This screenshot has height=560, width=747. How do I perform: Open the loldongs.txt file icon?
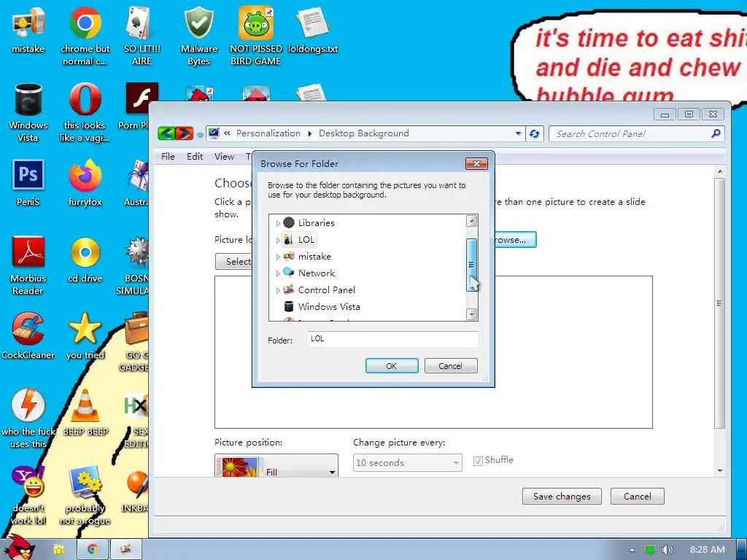313,29
